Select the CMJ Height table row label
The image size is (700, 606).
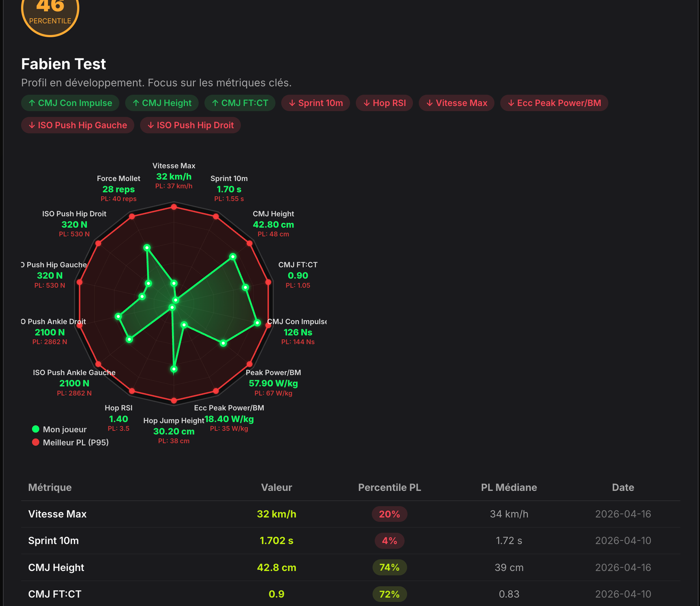[56, 567]
